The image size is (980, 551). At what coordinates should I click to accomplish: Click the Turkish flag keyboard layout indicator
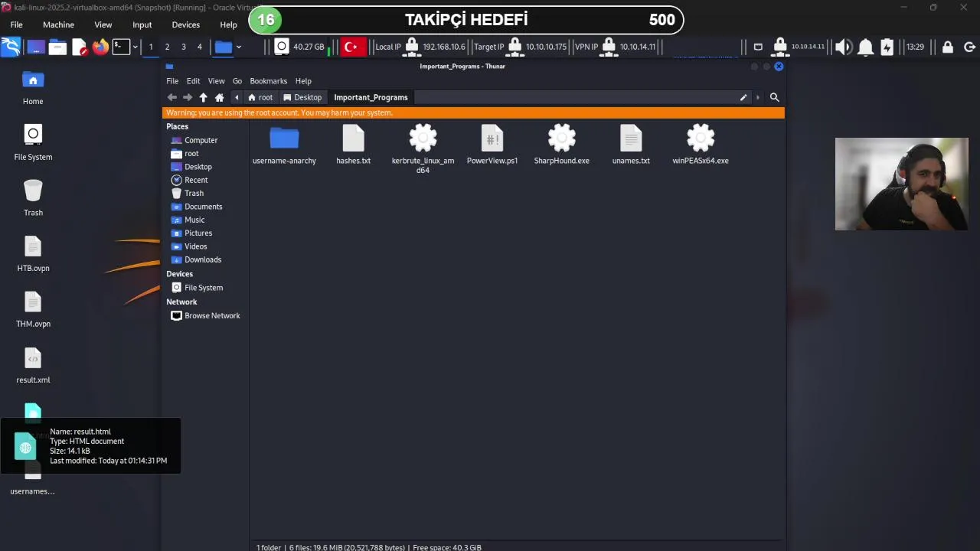(x=351, y=47)
